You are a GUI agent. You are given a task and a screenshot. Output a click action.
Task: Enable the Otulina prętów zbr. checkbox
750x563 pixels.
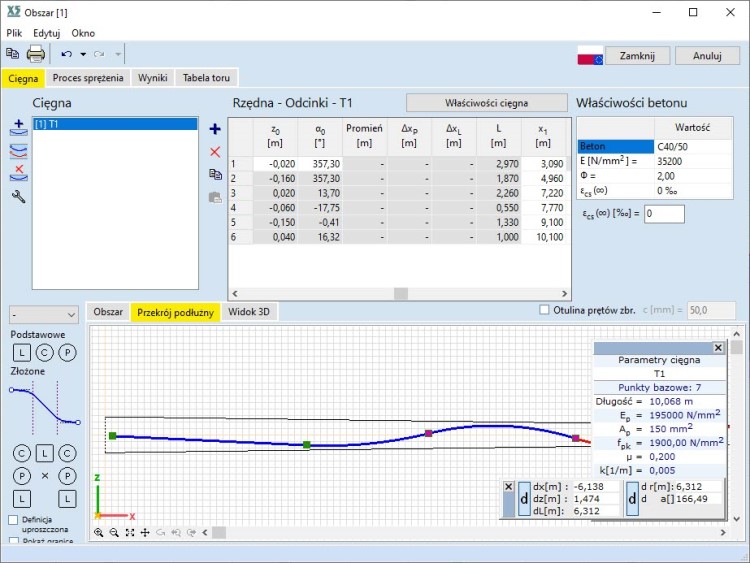coord(545,310)
